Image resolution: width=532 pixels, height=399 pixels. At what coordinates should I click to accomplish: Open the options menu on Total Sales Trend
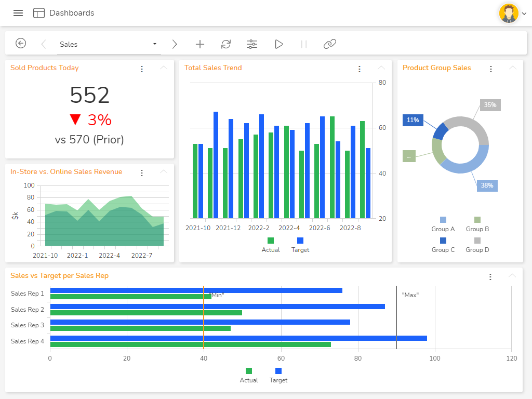(x=360, y=68)
